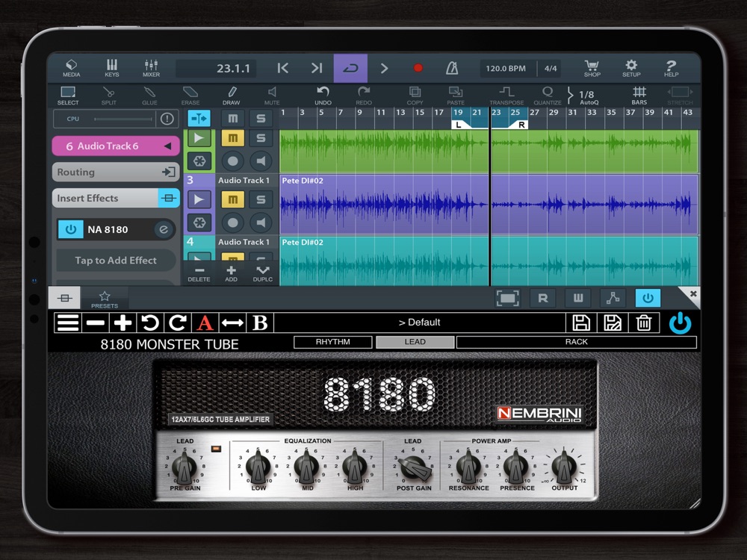The image size is (747, 560).
Task: Undo the last action
Action: 323,96
